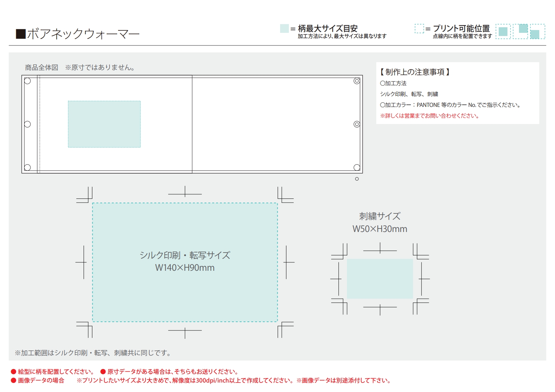Click the text 点線内に柄を配置できます

(462, 36)
